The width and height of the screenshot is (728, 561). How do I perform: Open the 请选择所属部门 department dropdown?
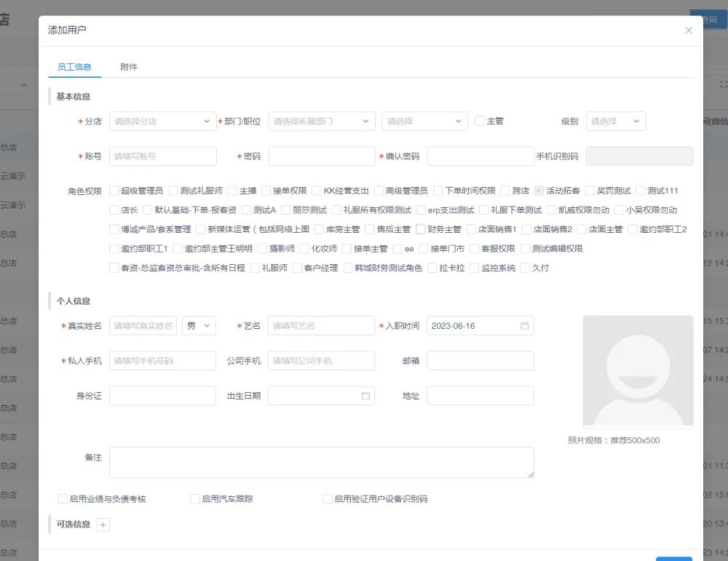[321, 122]
